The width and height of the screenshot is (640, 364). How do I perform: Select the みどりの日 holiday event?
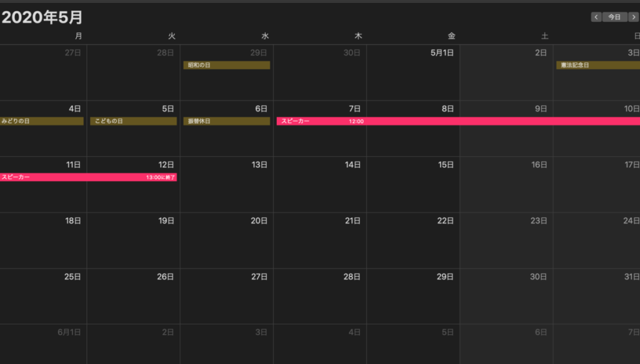tap(42, 121)
